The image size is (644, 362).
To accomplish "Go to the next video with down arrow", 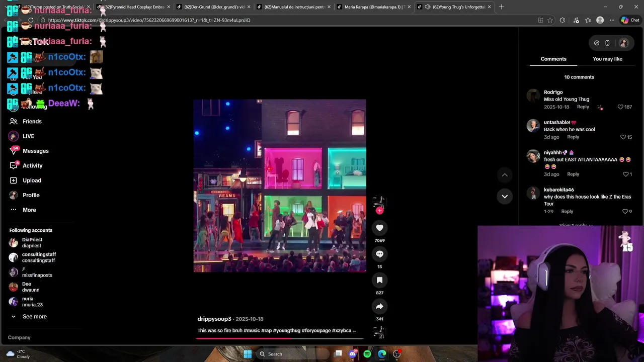I will coord(505,196).
